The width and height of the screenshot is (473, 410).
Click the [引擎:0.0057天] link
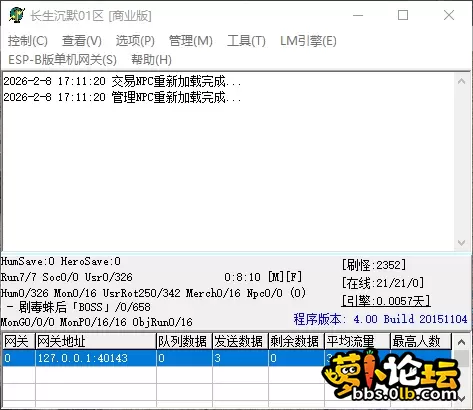[386, 301]
